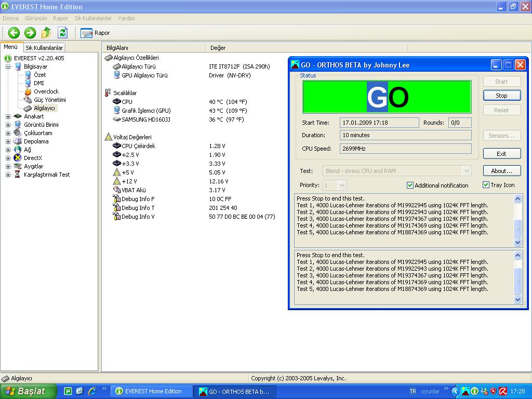532x399 pixels.
Task: Click the Görüntü Birimi monitor icon
Action: tap(18, 125)
